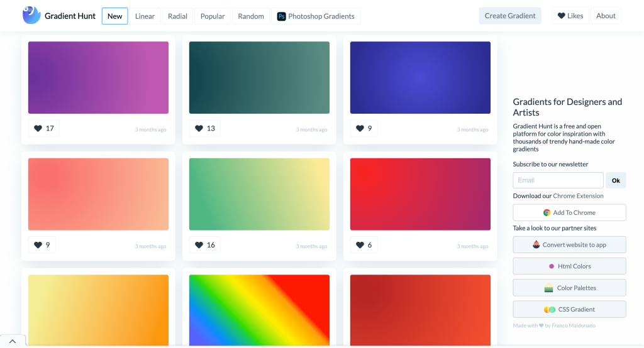Viewport: 644px width, 348px height.
Task: Click "Take a look to our partner sites" text
Action: (x=555, y=228)
